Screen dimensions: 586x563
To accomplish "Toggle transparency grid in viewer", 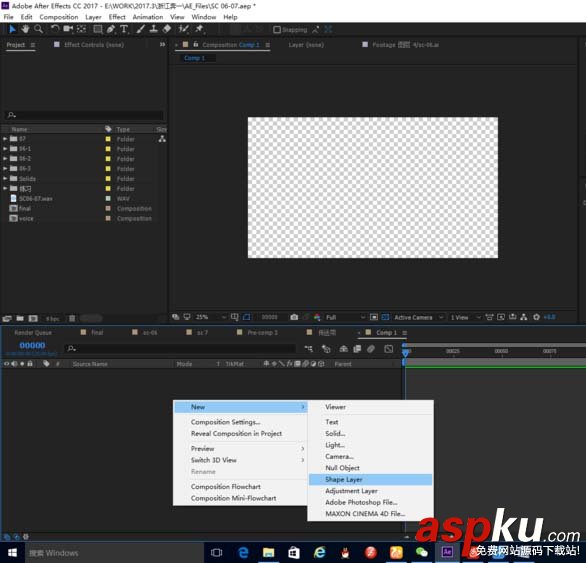I will pos(385,317).
